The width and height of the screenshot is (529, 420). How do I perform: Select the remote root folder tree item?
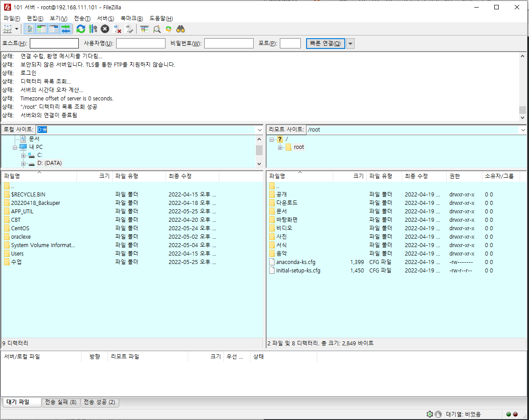[x=299, y=147]
